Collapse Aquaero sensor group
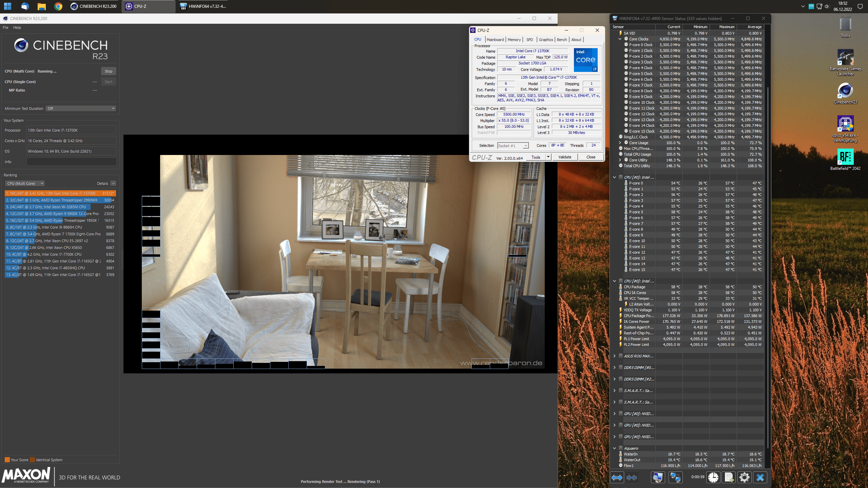Image resolution: width=868 pixels, height=488 pixels. (x=614, y=448)
